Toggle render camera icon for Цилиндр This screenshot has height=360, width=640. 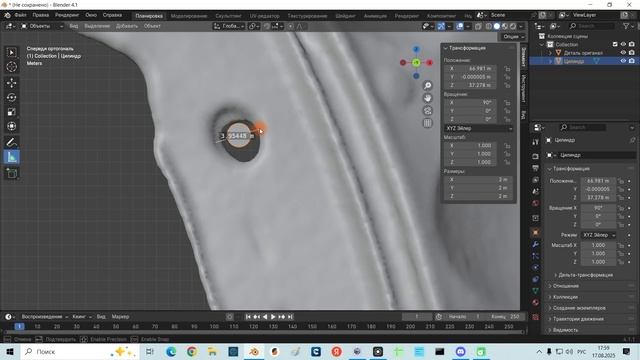(x=631, y=61)
